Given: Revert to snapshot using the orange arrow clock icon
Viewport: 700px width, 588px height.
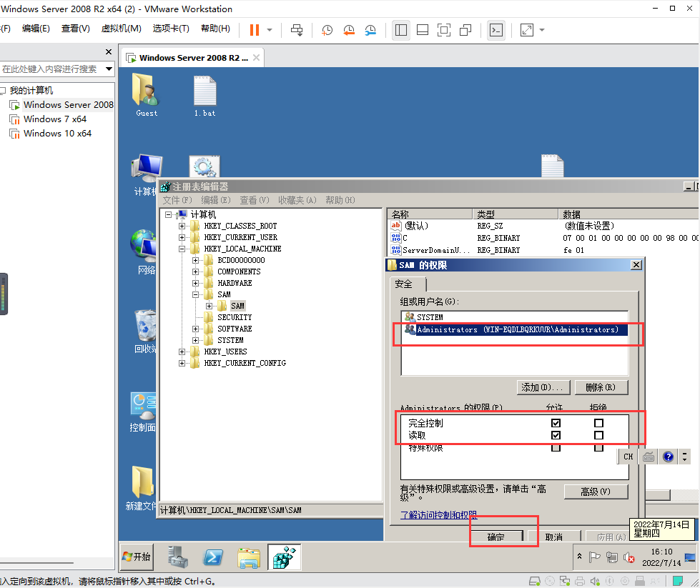Looking at the screenshot, I should click(349, 30).
